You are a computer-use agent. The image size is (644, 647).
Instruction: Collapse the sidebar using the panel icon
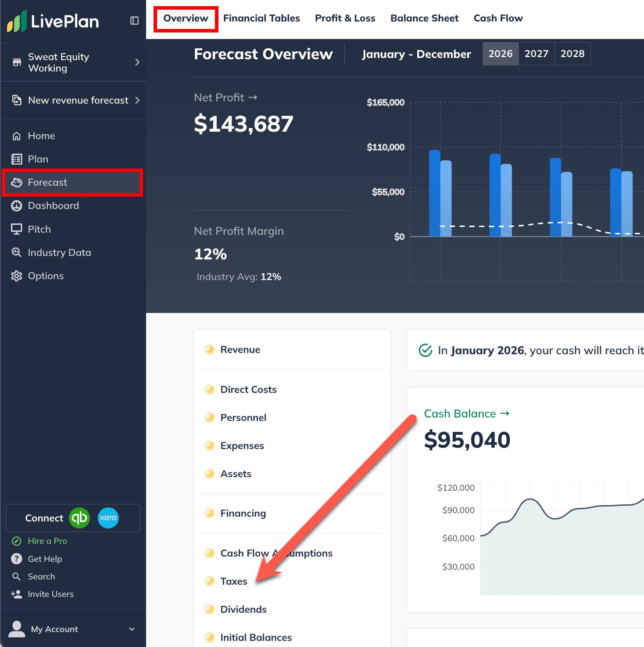tap(135, 21)
